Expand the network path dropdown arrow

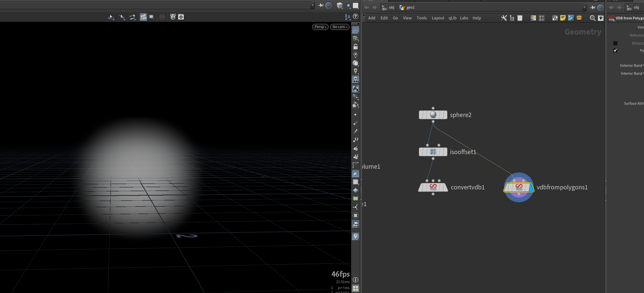tap(584, 7)
